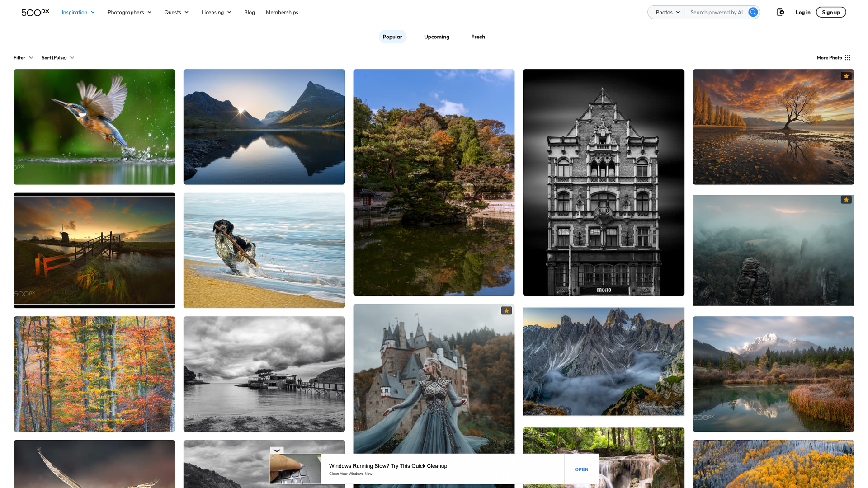Click the star badge on the castle dress photo
Viewport: 868px width, 488px height.
pos(506,310)
